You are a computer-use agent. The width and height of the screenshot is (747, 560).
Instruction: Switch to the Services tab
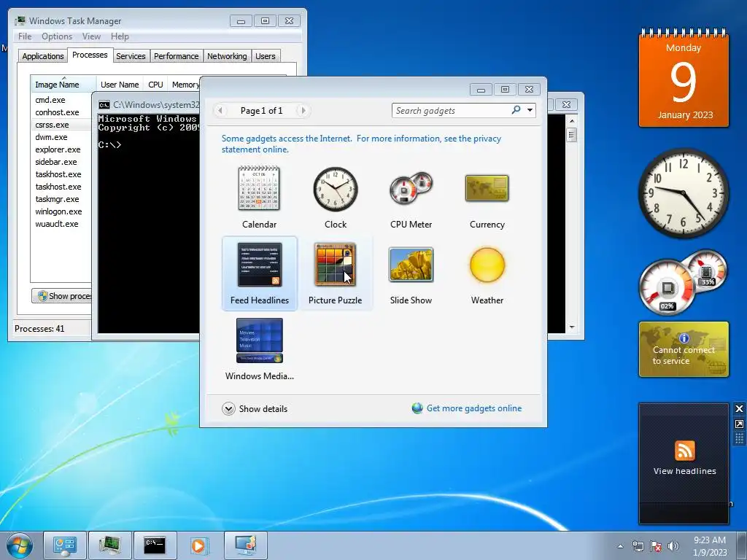(131, 56)
